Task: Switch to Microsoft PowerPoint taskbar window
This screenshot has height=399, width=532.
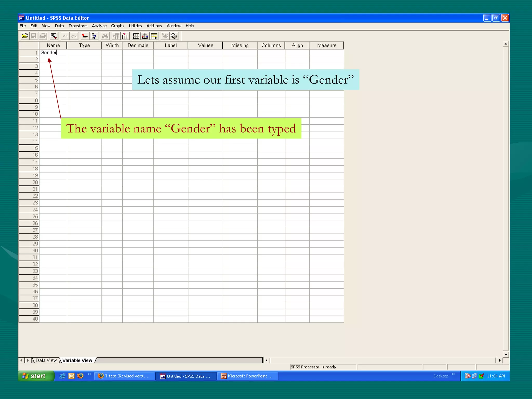Action: tap(247, 376)
